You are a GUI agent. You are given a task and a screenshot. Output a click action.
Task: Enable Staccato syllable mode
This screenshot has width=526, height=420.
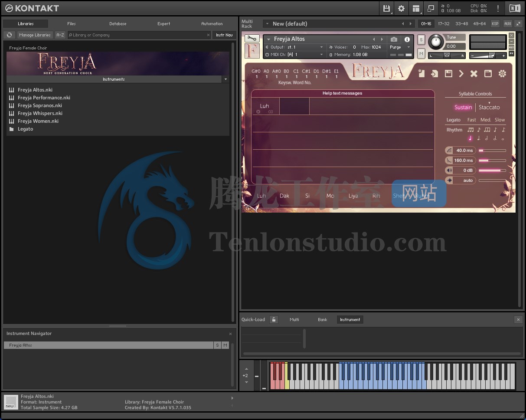click(489, 107)
